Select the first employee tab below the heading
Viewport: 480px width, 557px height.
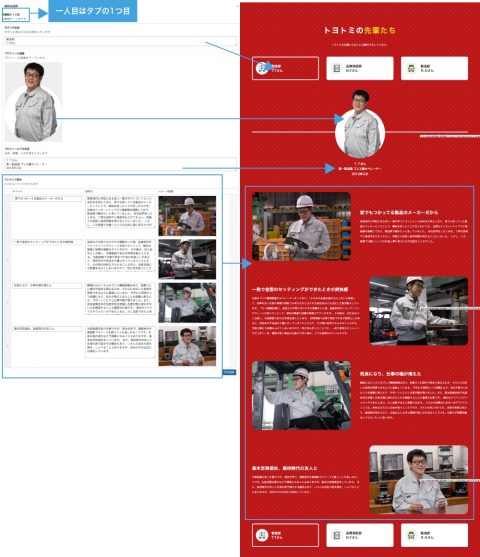285,68
